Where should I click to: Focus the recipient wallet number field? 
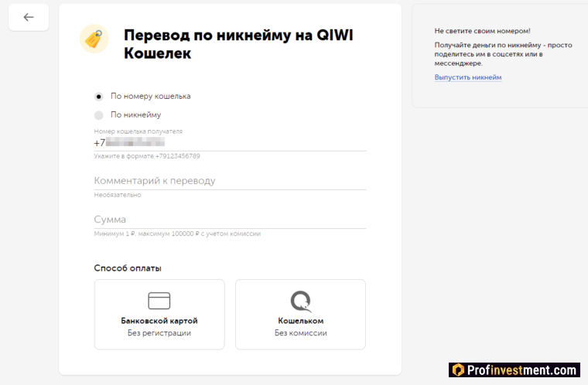pyautogui.click(x=230, y=143)
